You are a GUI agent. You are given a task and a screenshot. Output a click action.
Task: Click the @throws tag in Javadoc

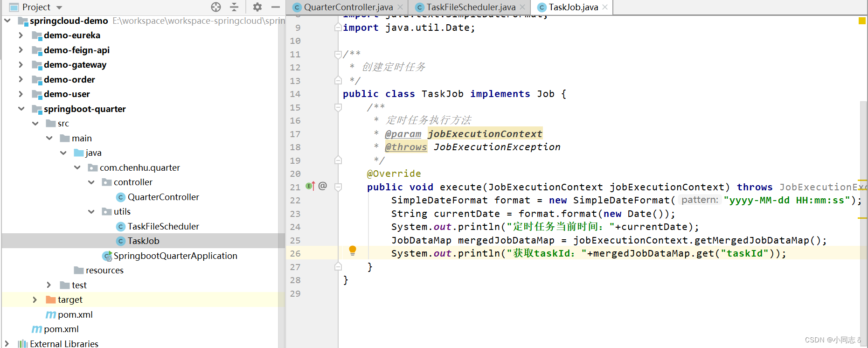coord(406,147)
